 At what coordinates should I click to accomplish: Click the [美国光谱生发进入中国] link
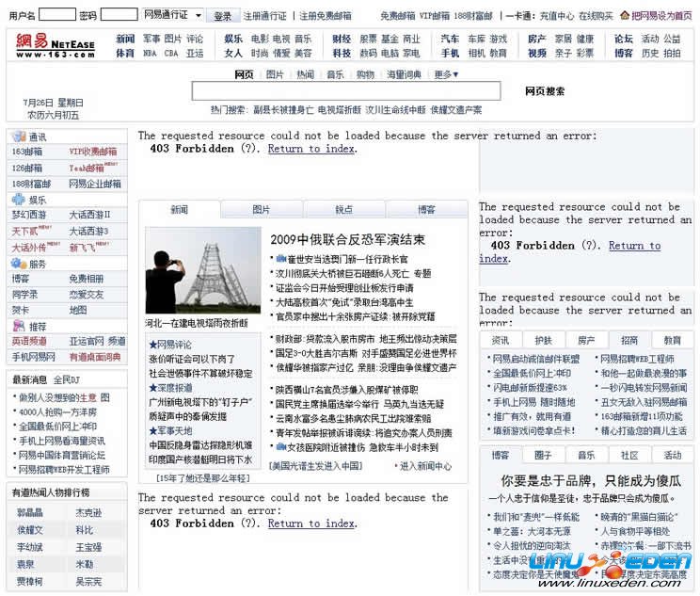pyautogui.click(x=315, y=466)
